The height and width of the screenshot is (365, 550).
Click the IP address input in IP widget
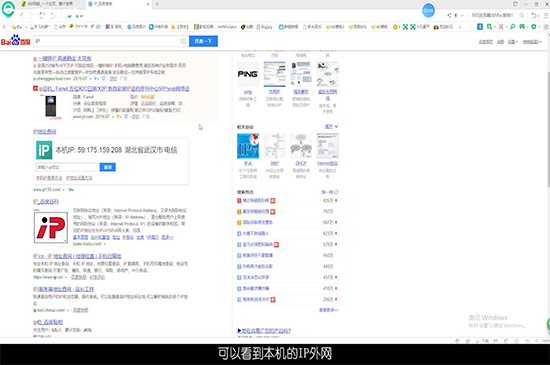click(66, 167)
